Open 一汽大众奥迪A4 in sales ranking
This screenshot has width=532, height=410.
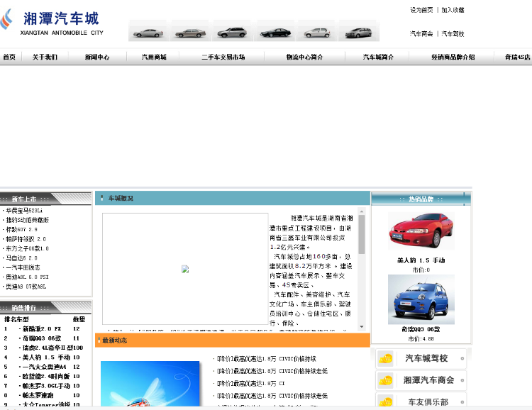coord(44,367)
